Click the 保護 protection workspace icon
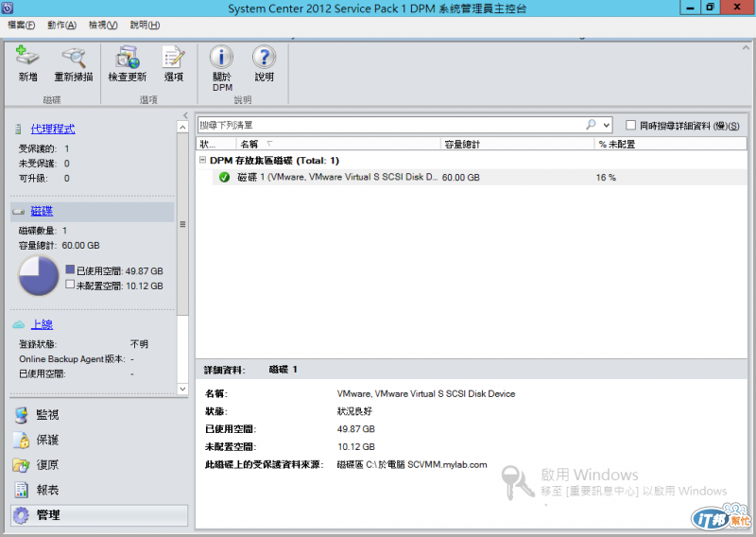This screenshot has height=537, width=756. tap(21, 440)
